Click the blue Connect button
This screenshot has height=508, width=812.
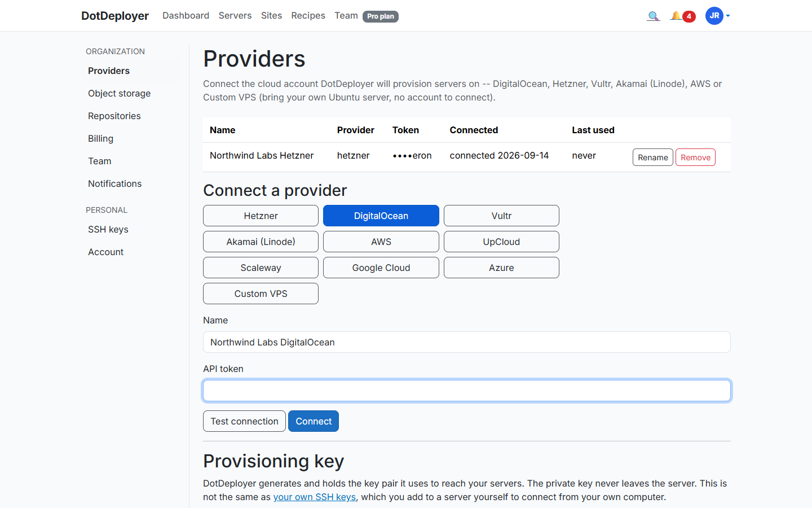tap(314, 421)
